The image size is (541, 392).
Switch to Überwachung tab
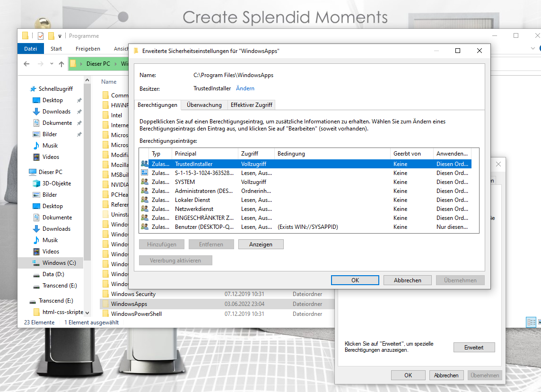[x=204, y=105]
